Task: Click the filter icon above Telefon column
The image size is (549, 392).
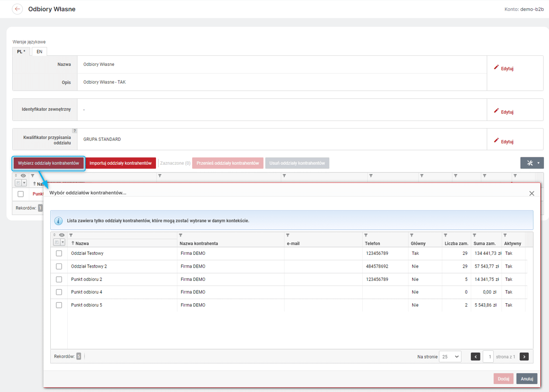Action: click(366, 235)
